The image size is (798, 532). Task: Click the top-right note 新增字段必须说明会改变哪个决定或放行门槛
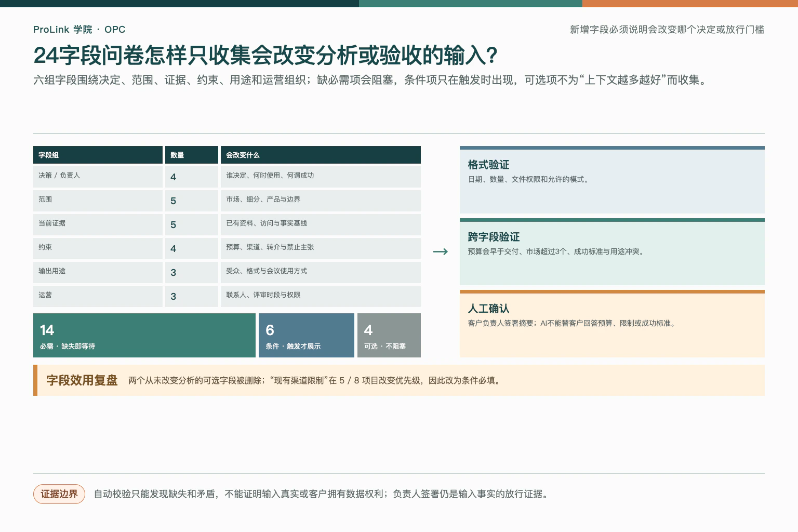pos(667,30)
